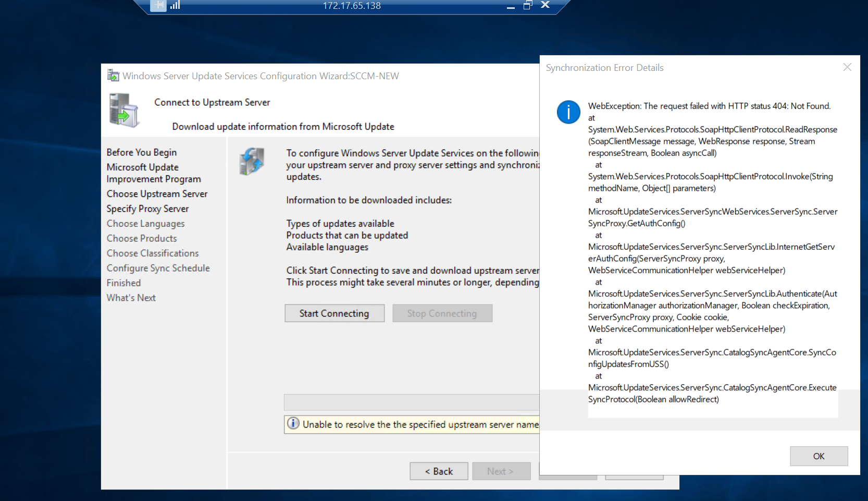Open the What's Next step in the sidebar
Image resolution: width=868 pixels, height=501 pixels.
coord(131,298)
